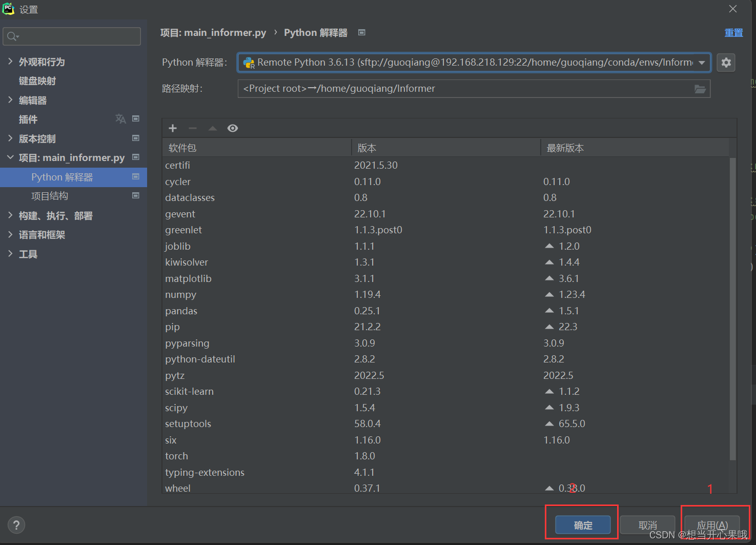Open interpreter gear settings icon
The height and width of the screenshot is (545, 756).
[x=726, y=63]
